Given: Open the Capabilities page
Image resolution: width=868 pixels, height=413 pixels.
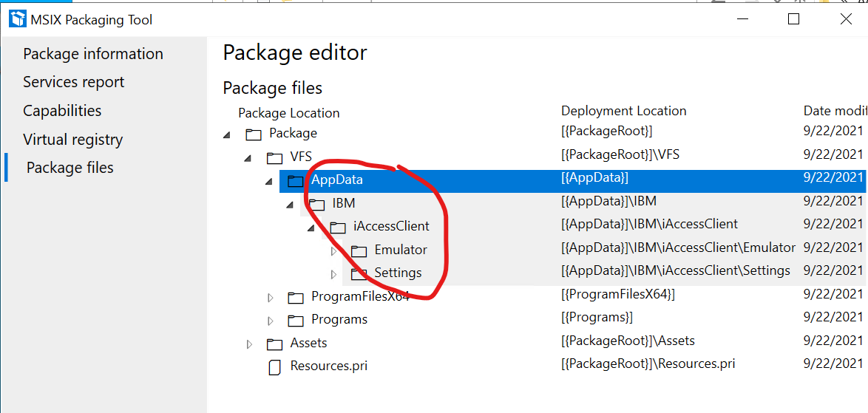Looking at the screenshot, I should [62, 111].
